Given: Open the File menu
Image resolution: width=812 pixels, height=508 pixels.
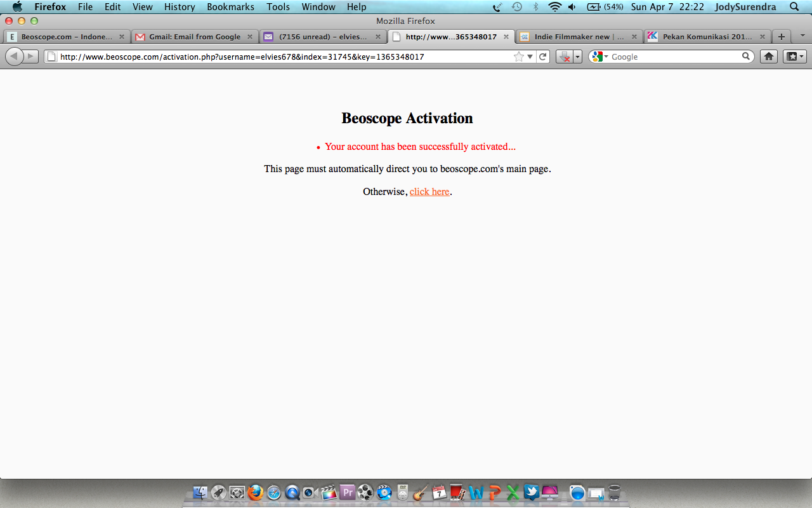Looking at the screenshot, I should [86, 7].
